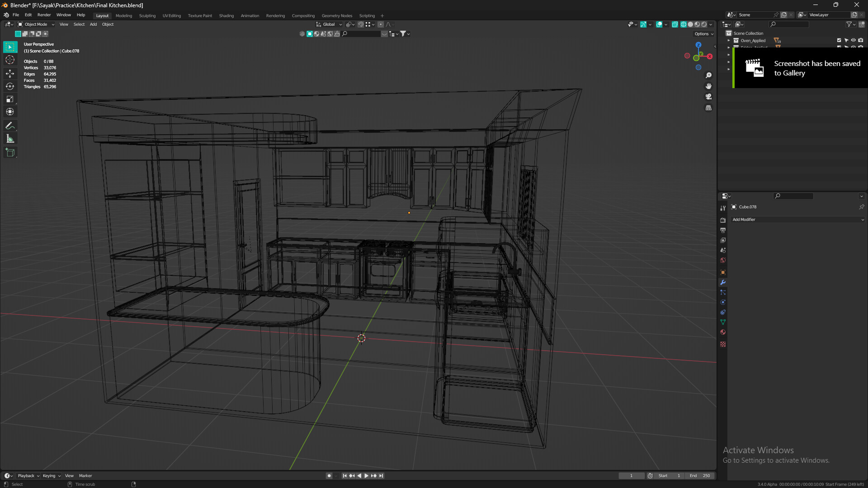The width and height of the screenshot is (868, 488).
Task: Open the Object Constraints properties tab
Action: coord(723,312)
